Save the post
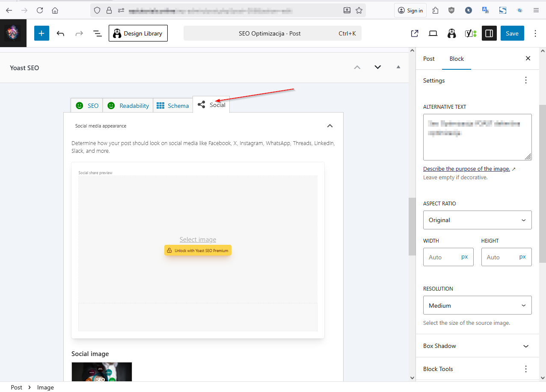The width and height of the screenshot is (546, 392). click(512, 33)
